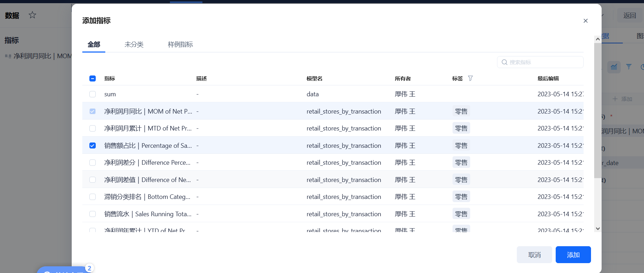Viewport: 644px width, 273px height.
Task: Click the 所有者 column header
Action: [403, 78]
